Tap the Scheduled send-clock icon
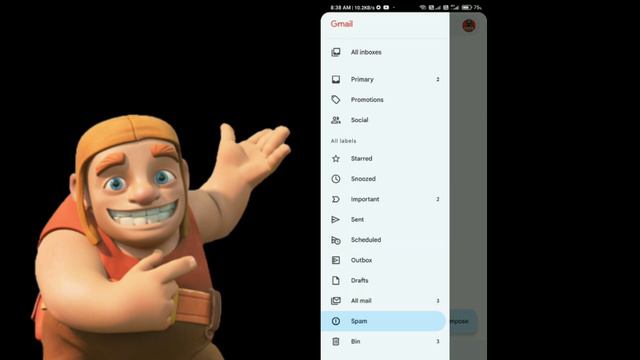Image resolution: width=640 pixels, height=360 pixels. coord(336,240)
